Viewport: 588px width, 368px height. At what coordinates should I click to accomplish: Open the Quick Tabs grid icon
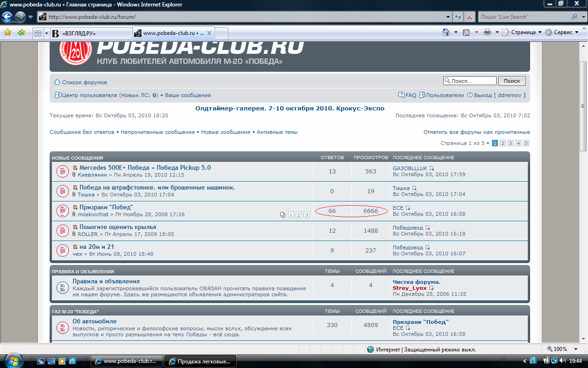tap(38, 33)
